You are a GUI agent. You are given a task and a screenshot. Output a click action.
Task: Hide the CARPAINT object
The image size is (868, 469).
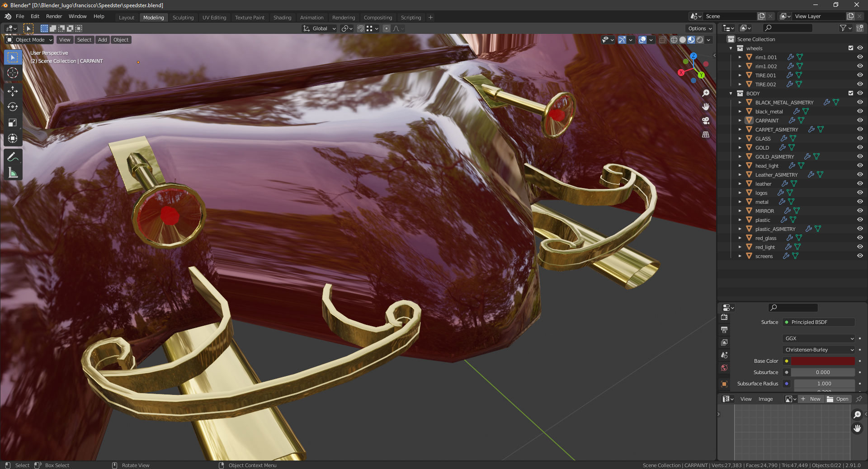coord(860,120)
